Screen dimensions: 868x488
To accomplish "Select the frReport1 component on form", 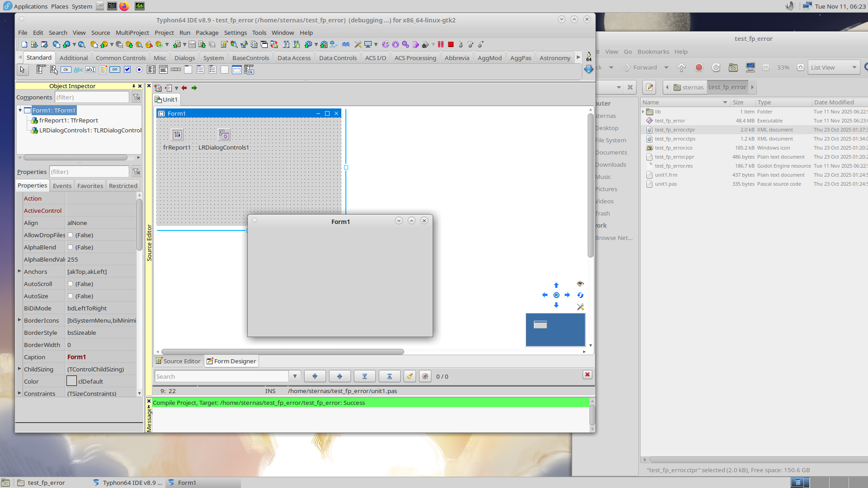I will coord(177,135).
